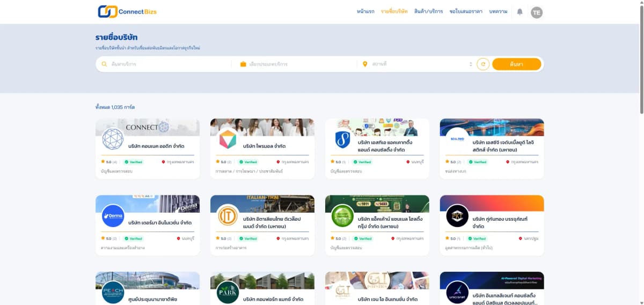Click the location dropdown arrow stepper
Image resolution: width=644 pixels, height=305 pixels.
pos(471,64)
